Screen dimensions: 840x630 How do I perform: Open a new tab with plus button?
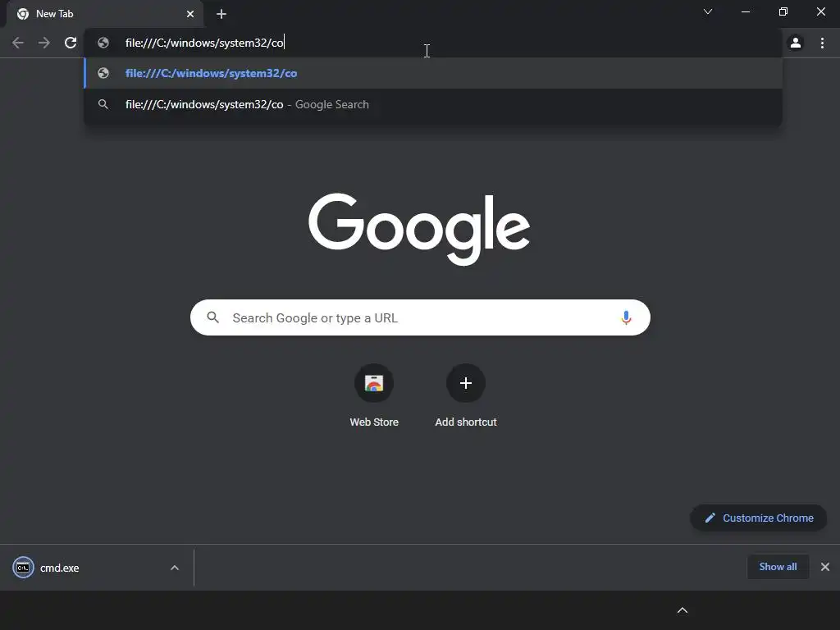click(221, 14)
